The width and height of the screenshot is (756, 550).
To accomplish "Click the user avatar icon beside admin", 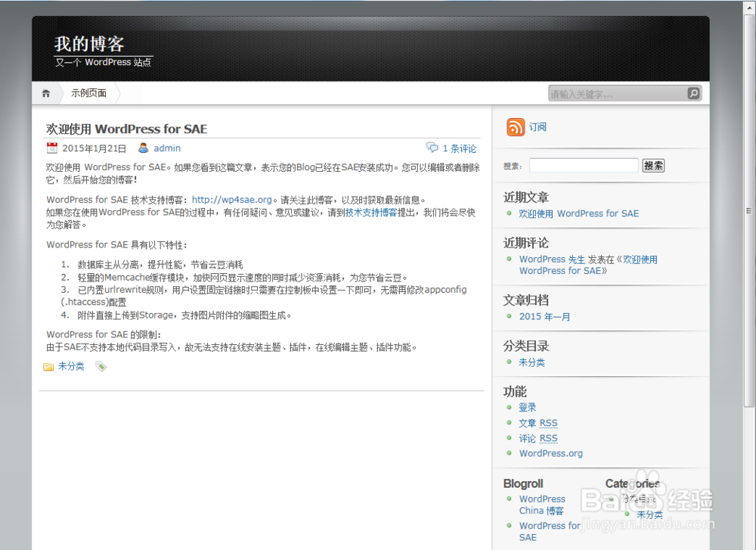I will click(143, 148).
